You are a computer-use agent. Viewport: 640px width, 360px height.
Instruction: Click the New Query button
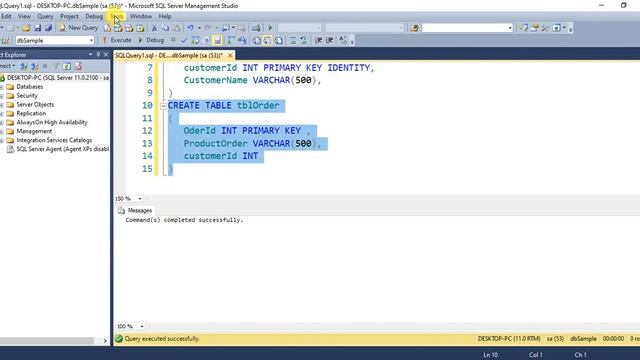coord(79,28)
